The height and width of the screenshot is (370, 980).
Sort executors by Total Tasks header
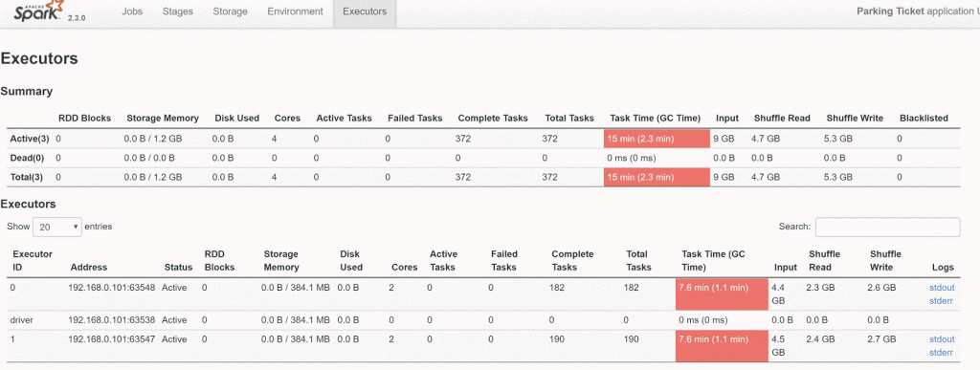[x=638, y=260]
